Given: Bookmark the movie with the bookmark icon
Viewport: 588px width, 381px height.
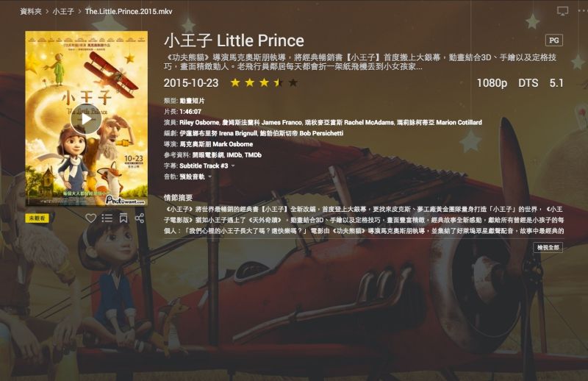Looking at the screenshot, I should (123, 218).
